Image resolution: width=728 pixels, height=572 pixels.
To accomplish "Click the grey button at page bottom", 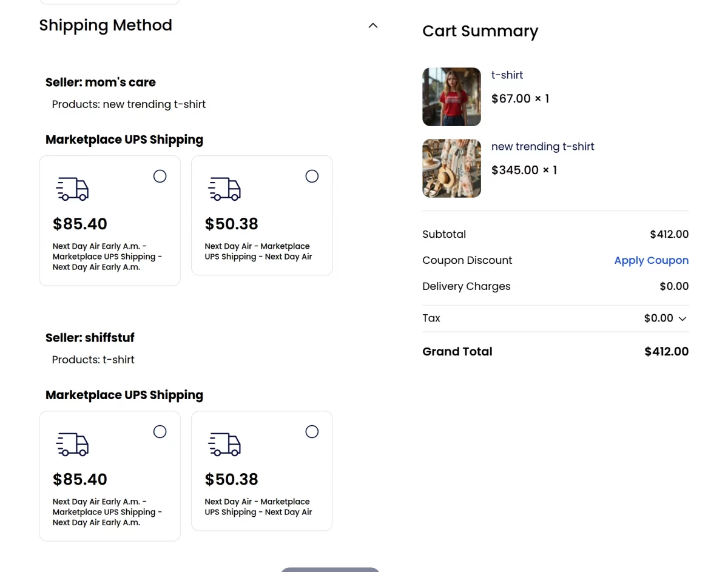I will (x=330, y=570).
